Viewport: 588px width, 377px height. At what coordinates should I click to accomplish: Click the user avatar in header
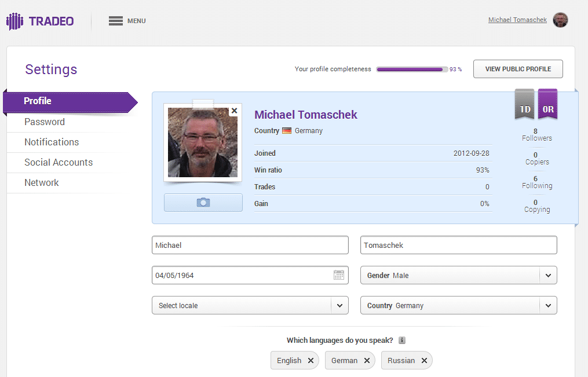[x=560, y=20]
